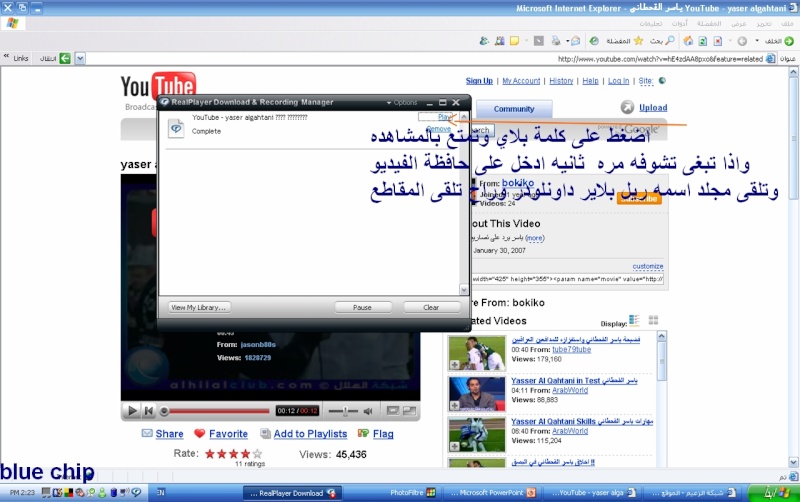Click the green Go button beside address bar

click(x=65, y=59)
